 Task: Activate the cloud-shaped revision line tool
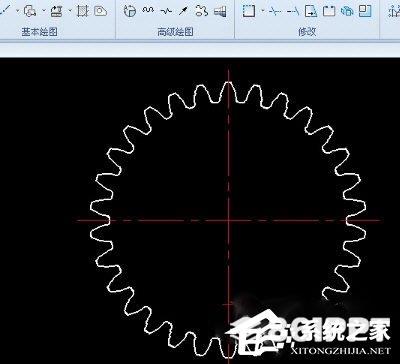click(x=201, y=11)
